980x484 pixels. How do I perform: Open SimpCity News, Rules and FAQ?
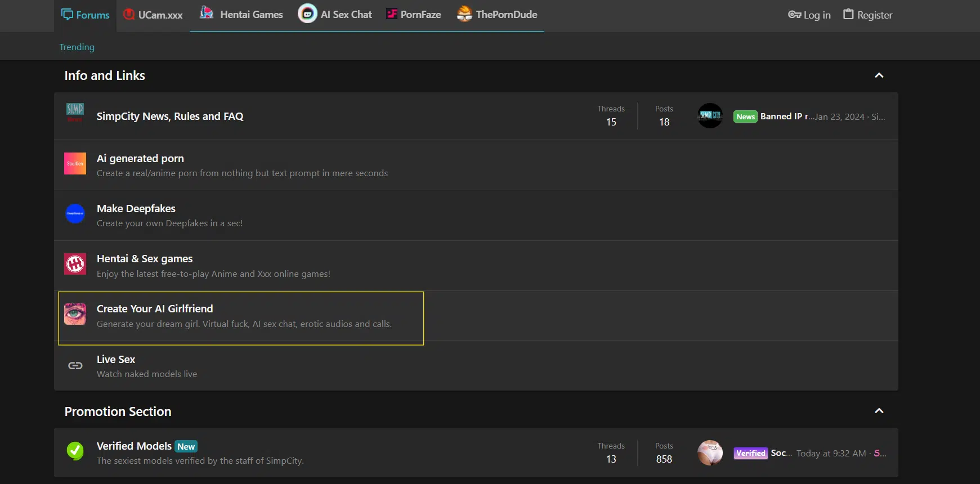tap(170, 116)
